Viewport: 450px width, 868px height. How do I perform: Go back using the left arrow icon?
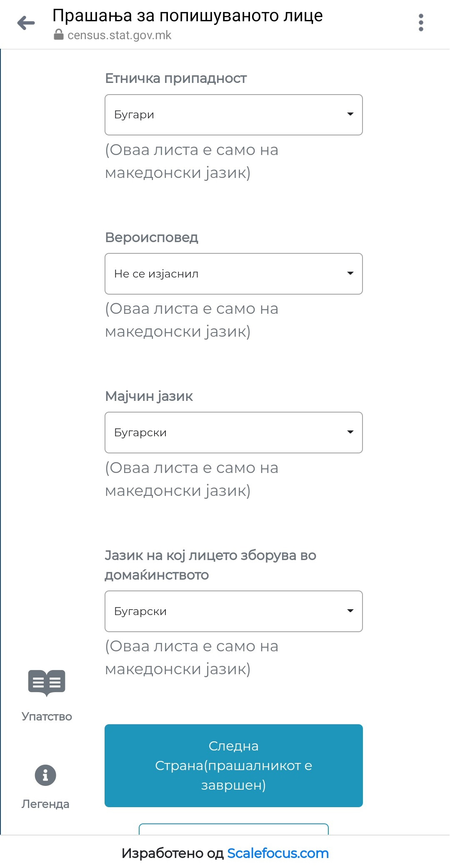tap(26, 23)
